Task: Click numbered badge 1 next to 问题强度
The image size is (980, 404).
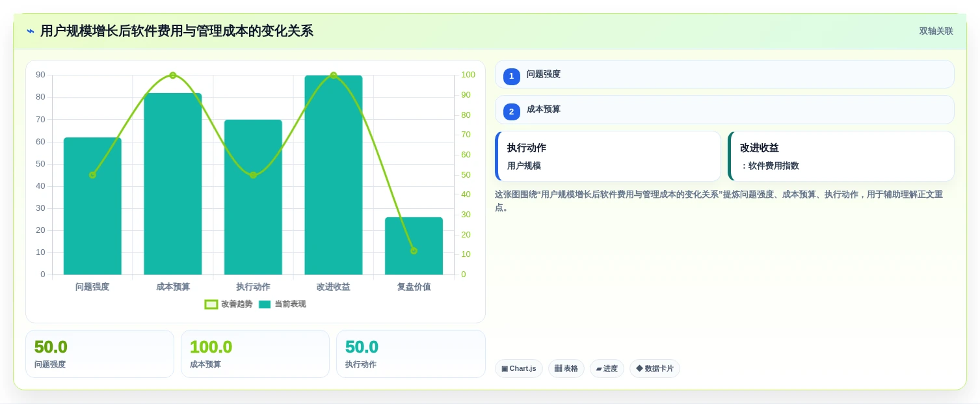Action: pos(512,76)
